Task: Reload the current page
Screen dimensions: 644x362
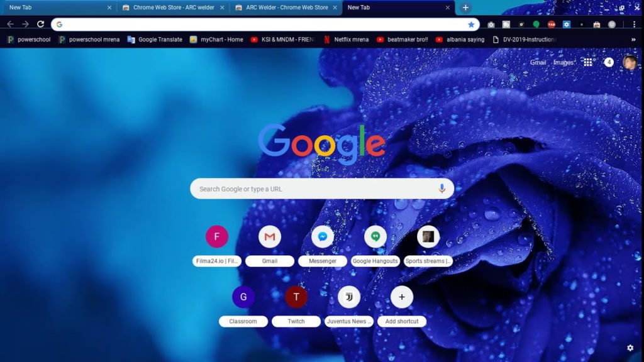Action: coord(40,25)
